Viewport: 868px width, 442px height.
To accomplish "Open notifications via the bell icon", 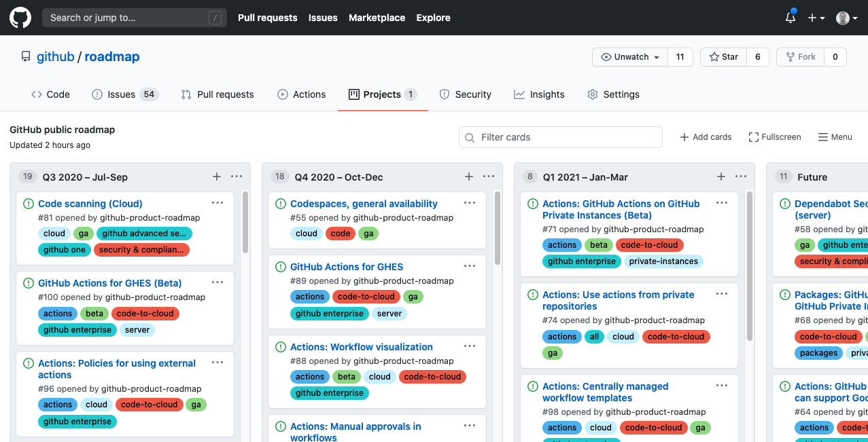I will [790, 18].
